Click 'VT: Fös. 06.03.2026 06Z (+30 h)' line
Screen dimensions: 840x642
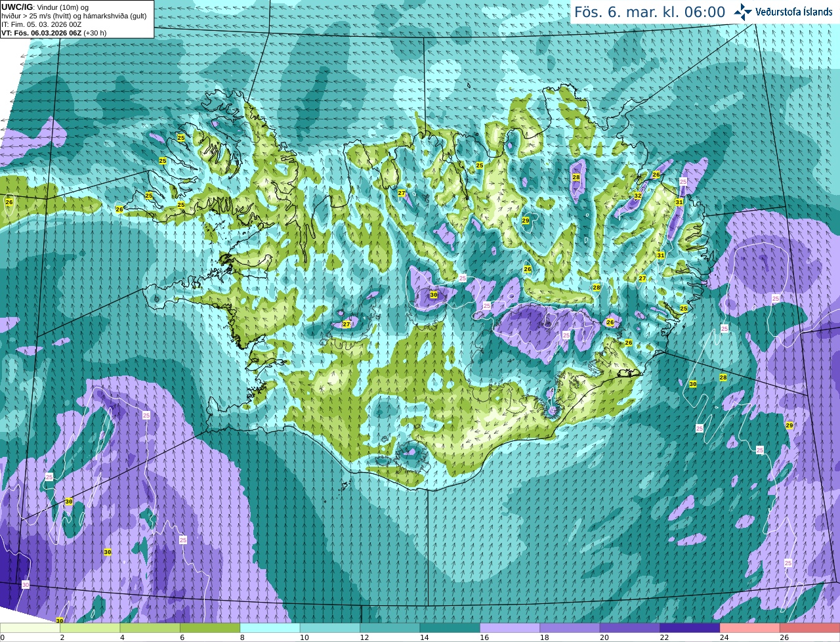(54, 33)
